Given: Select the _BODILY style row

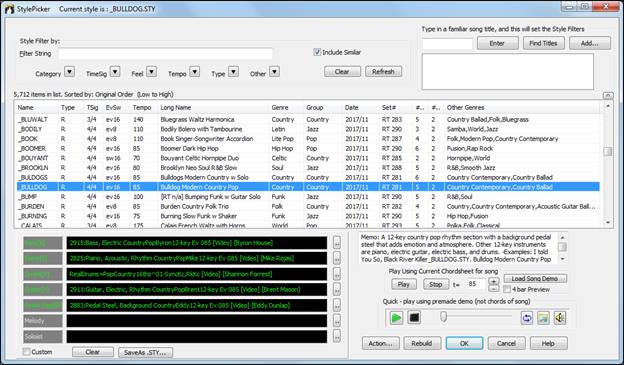Looking at the screenshot, I should tap(308, 129).
